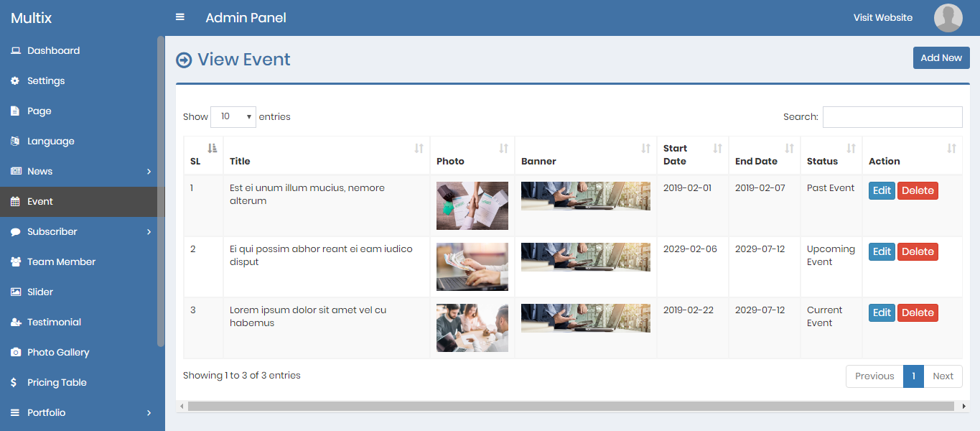The image size is (980, 431).
Task: Open the Photo Gallery camera icon
Action: (14, 352)
